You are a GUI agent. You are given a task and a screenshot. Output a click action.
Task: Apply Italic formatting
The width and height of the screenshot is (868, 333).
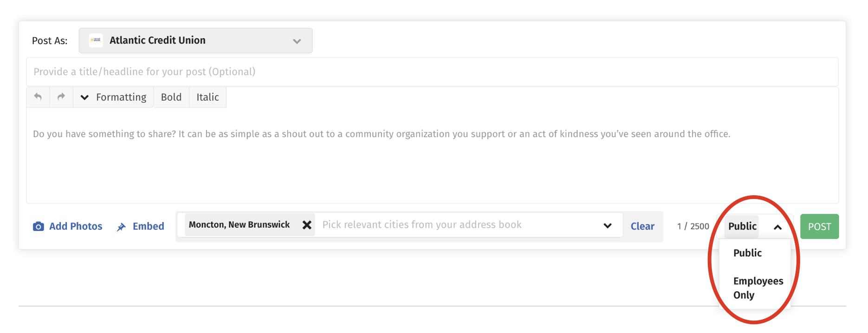(207, 97)
